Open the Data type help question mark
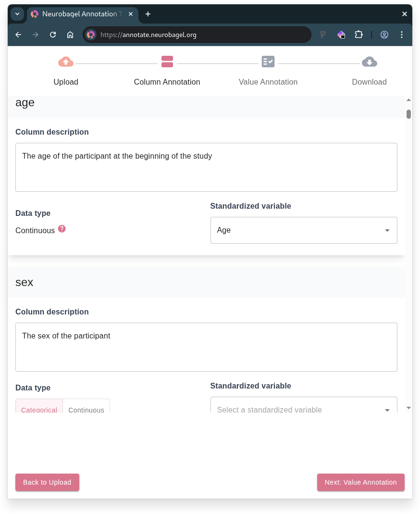The image size is (420, 514). click(x=62, y=229)
